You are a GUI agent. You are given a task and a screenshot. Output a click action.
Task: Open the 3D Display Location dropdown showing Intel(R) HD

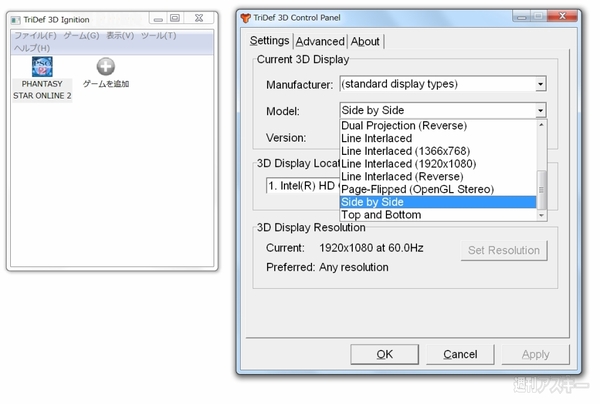[x=303, y=186]
